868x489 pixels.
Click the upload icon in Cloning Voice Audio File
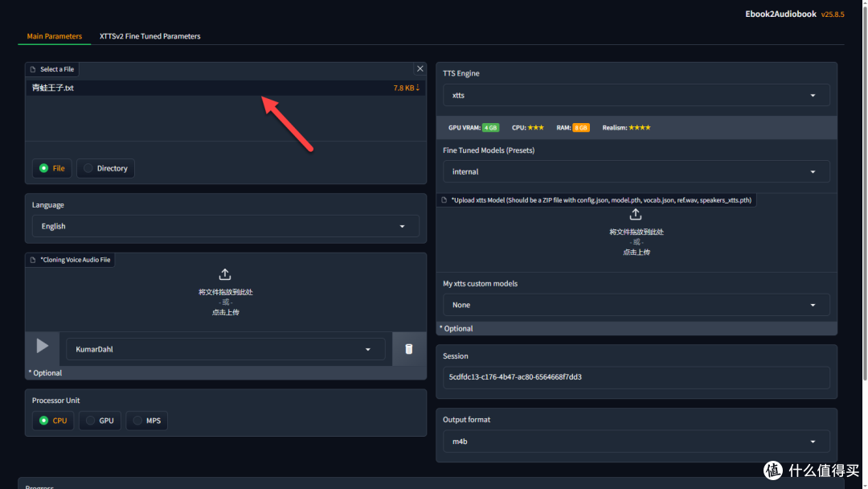pyautogui.click(x=225, y=274)
